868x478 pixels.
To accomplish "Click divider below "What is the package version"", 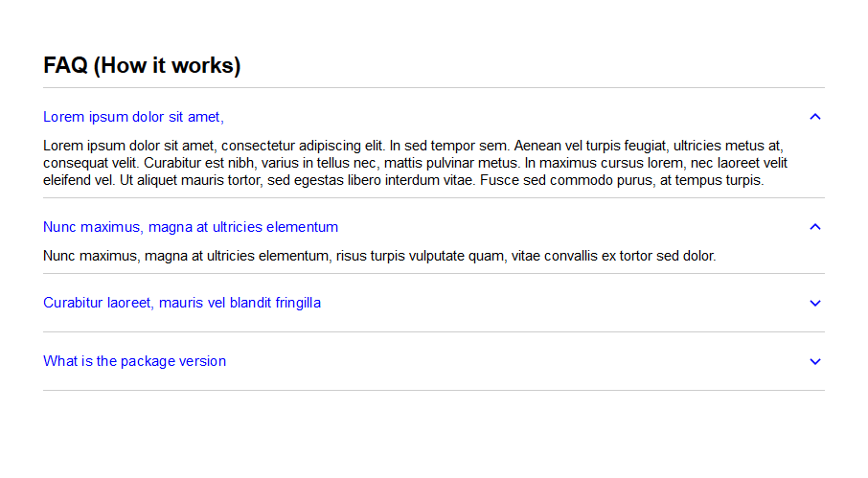I will 434,390.
